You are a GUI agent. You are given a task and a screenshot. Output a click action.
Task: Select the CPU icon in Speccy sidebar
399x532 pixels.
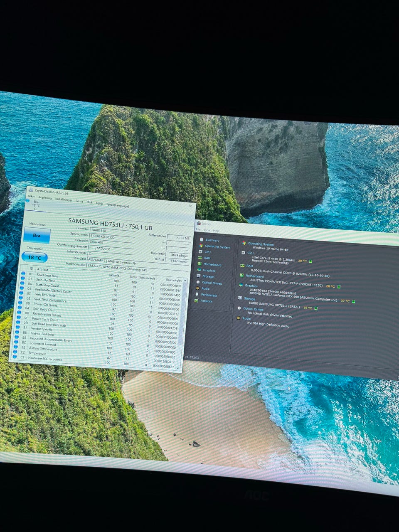click(x=201, y=251)
